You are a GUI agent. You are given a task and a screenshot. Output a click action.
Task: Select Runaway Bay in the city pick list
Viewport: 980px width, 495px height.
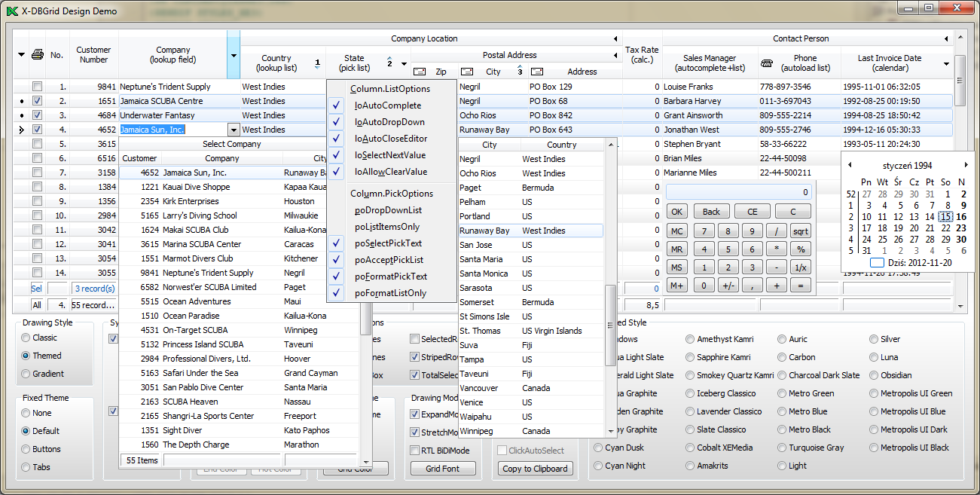(x=484, y=231)
